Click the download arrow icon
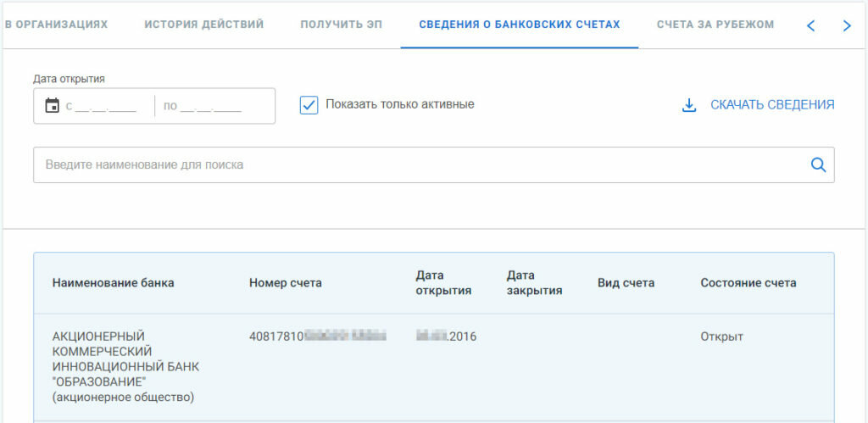868x423 pixels. (689, 105)
